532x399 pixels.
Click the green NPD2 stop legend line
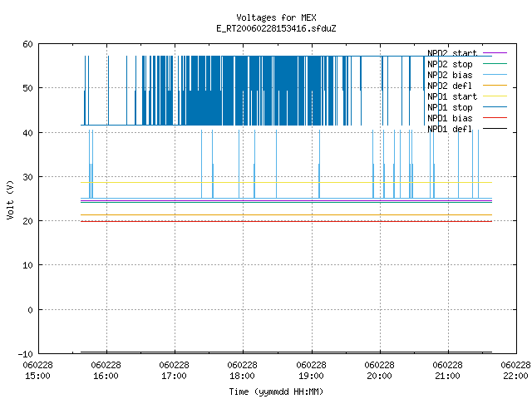tap(495, 64)
